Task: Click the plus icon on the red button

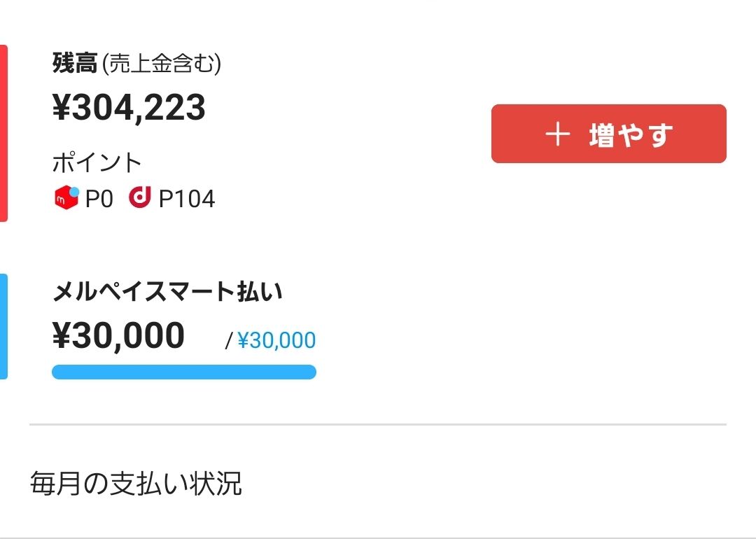Action: (557, 134)
